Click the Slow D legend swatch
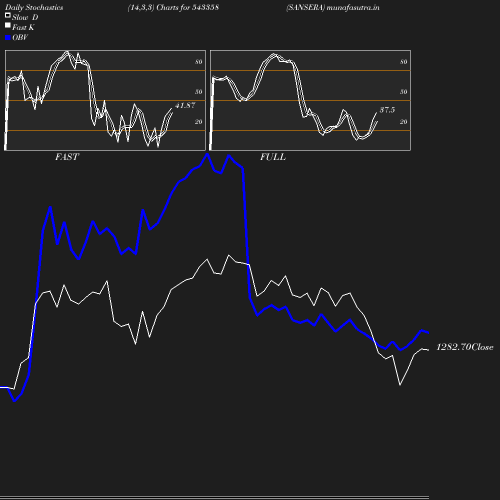 tap(8, 15)
